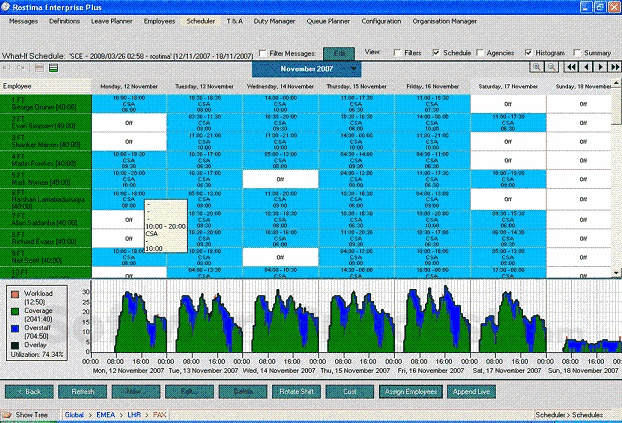Click the green grid icon above Employee column
This screenshot has height=423, width=622.
click(x=54, y=68)
